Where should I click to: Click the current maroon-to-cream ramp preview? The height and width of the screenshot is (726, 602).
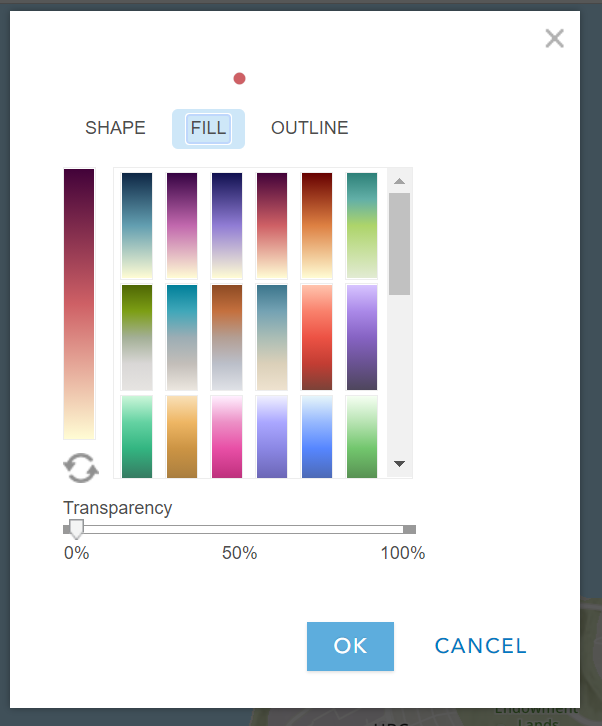tap(79, 304)
